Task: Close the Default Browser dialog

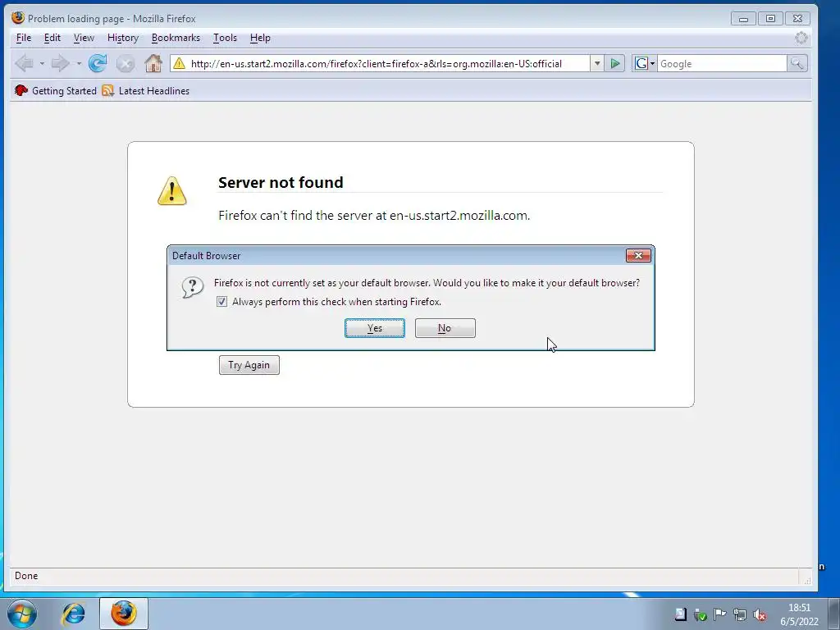Action: [x=638, y=256]
